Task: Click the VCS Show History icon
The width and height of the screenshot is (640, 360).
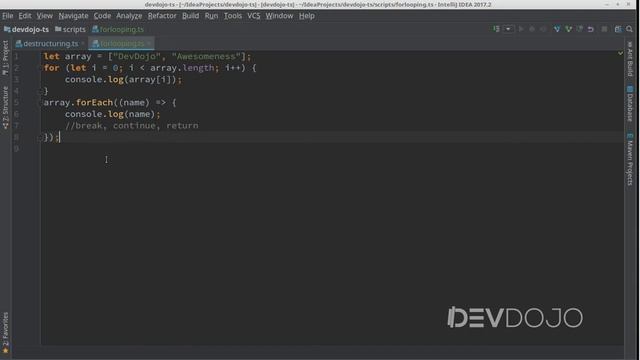Action: (580, 29)
